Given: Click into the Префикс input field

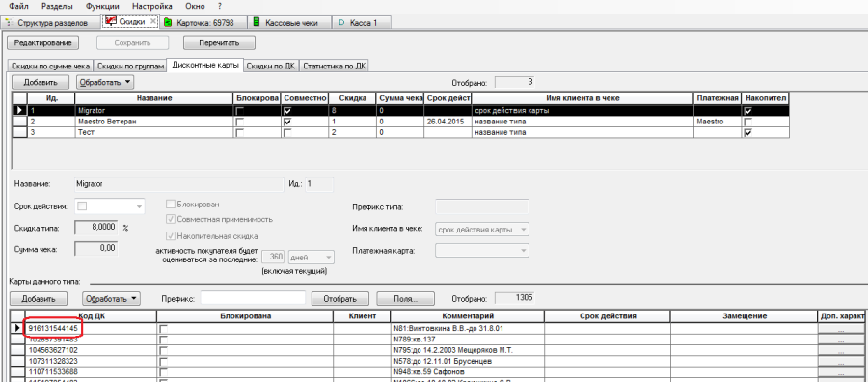Looking at the screenshot, I should point(253,298).
